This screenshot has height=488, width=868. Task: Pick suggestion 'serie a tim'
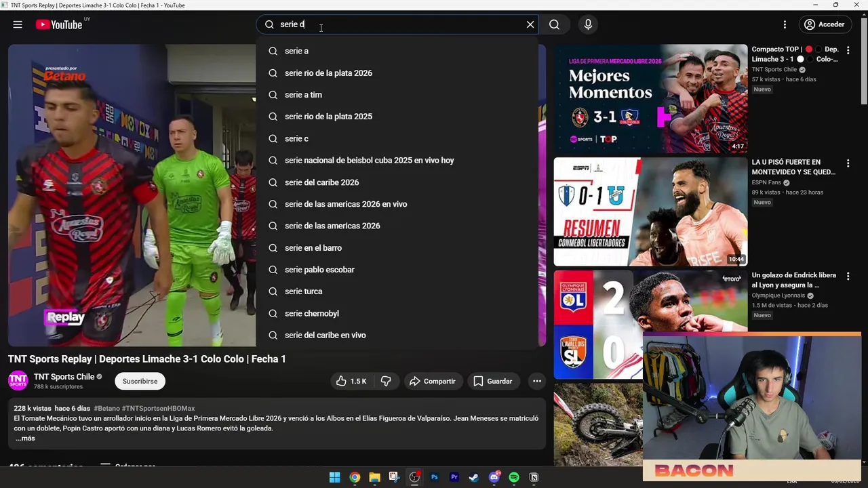pos(397,95)
